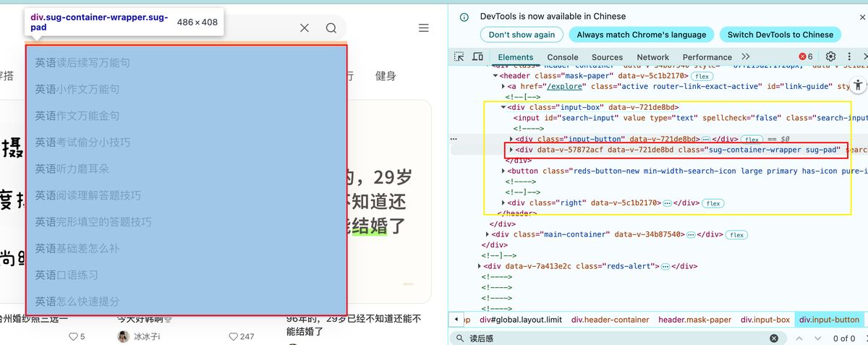Click the magnifier search icon in page header

tap(331, 28)
